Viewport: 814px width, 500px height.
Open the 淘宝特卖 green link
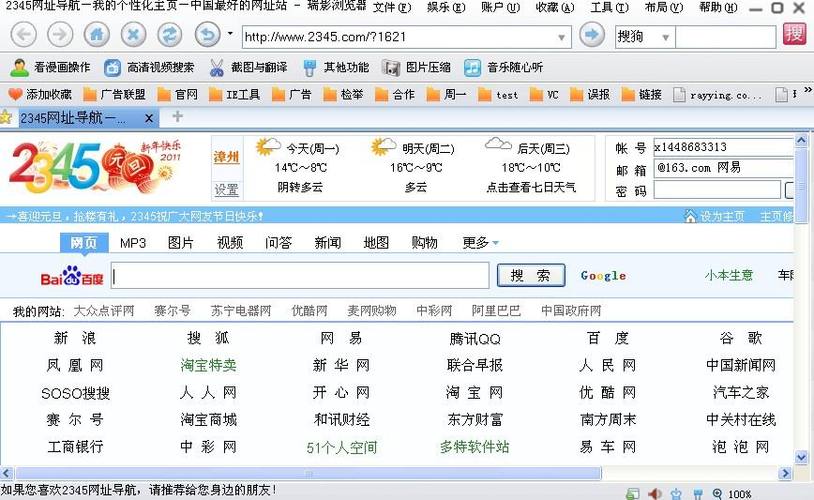208,365
